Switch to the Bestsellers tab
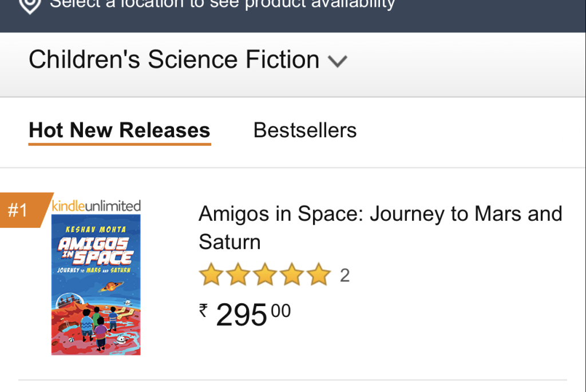 (305, 130)
